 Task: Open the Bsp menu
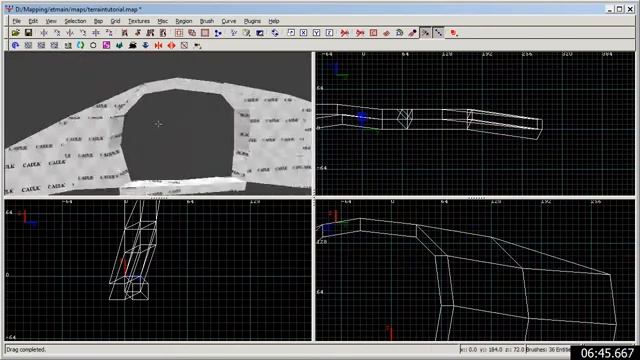pos(98,21)
